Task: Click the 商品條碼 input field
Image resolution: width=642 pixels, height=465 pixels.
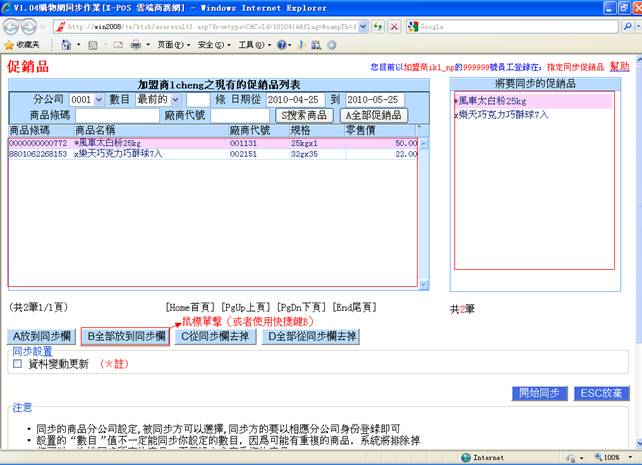Action: (109, 115)
